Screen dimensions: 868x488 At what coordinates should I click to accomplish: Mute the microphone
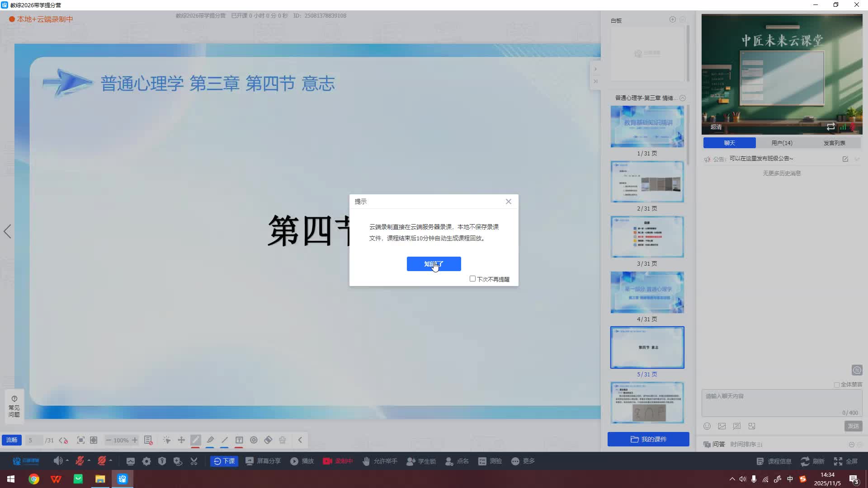80,461
